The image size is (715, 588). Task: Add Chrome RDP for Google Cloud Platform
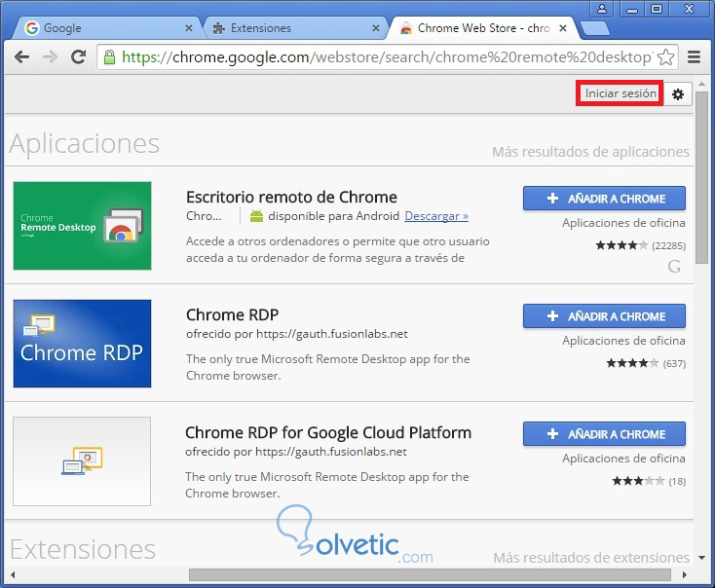[x=604, y=434]
